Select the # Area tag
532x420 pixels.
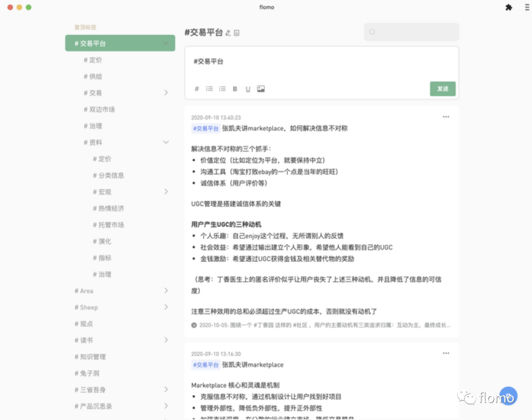84,291
